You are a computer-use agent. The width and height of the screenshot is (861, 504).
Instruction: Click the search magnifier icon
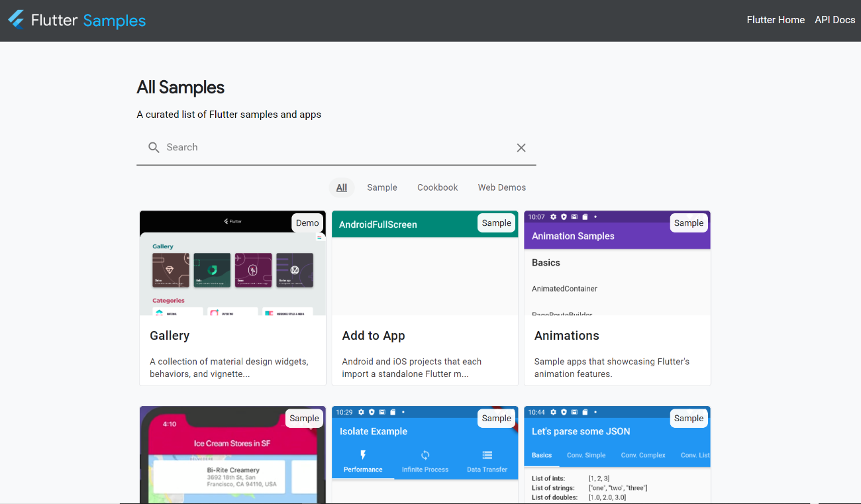coord(154,148)
